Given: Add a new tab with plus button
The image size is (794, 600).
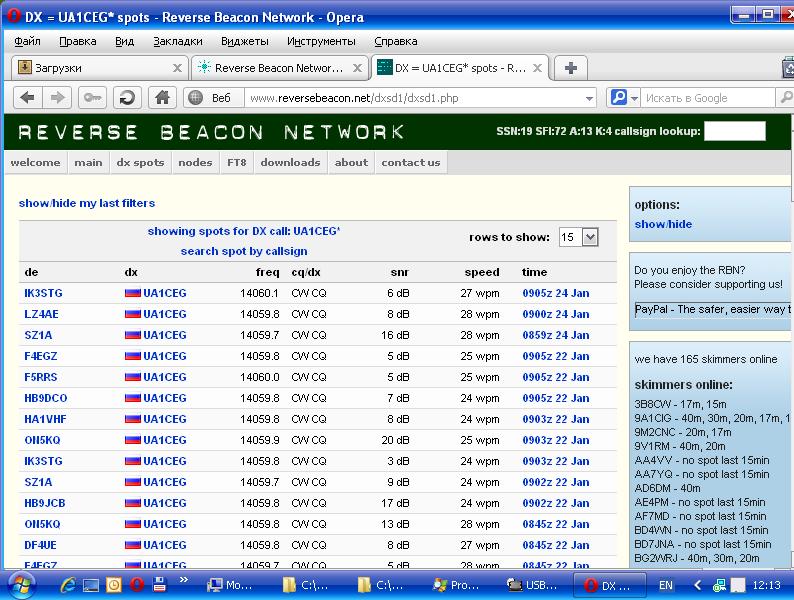Looking at the screenshot, I should (x=571, y=68).
